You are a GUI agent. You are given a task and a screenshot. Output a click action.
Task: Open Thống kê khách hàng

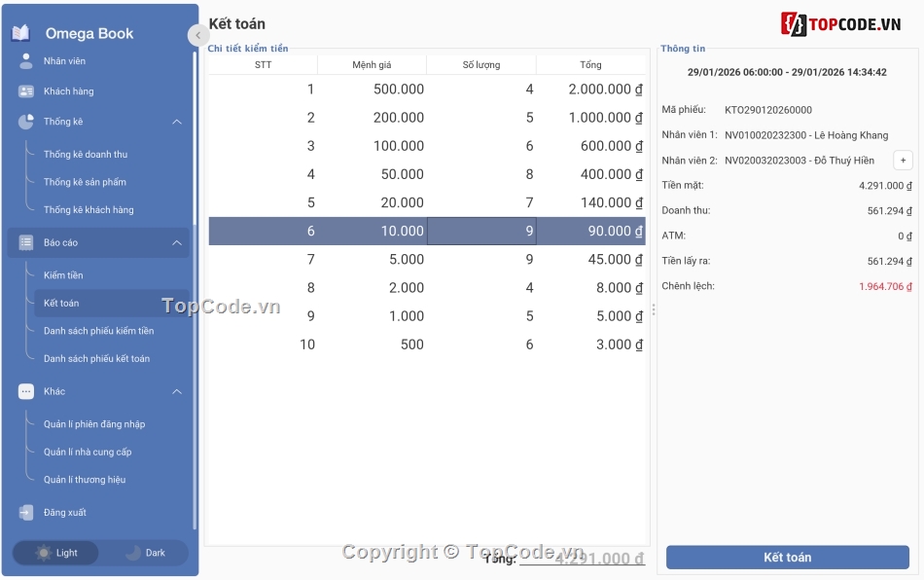112,209
